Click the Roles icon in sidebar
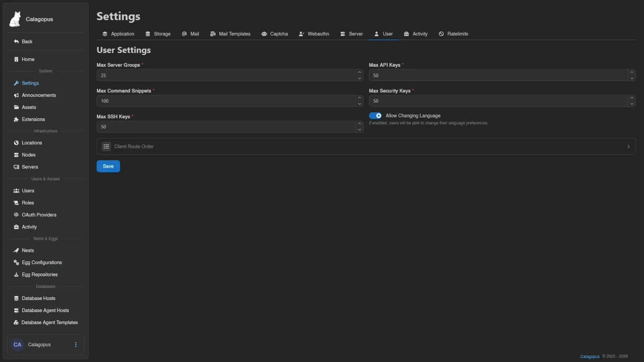644x362 pixels. coord(17,203)
